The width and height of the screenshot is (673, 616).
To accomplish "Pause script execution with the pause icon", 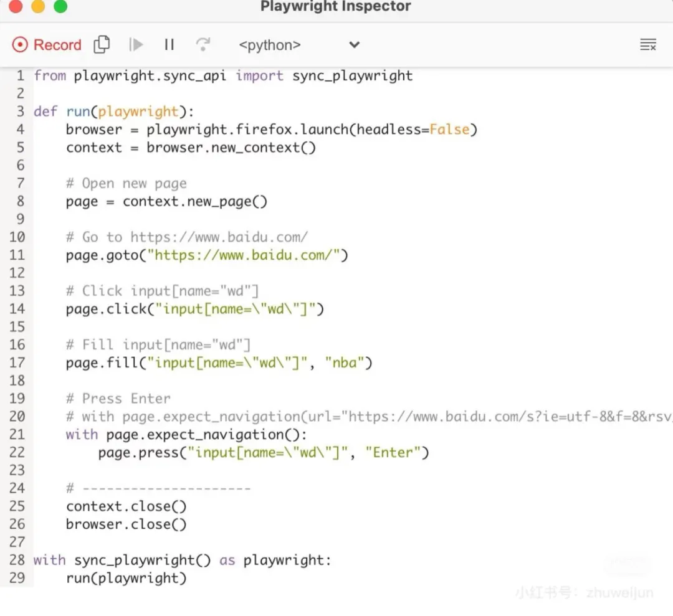I will [169, 45].
